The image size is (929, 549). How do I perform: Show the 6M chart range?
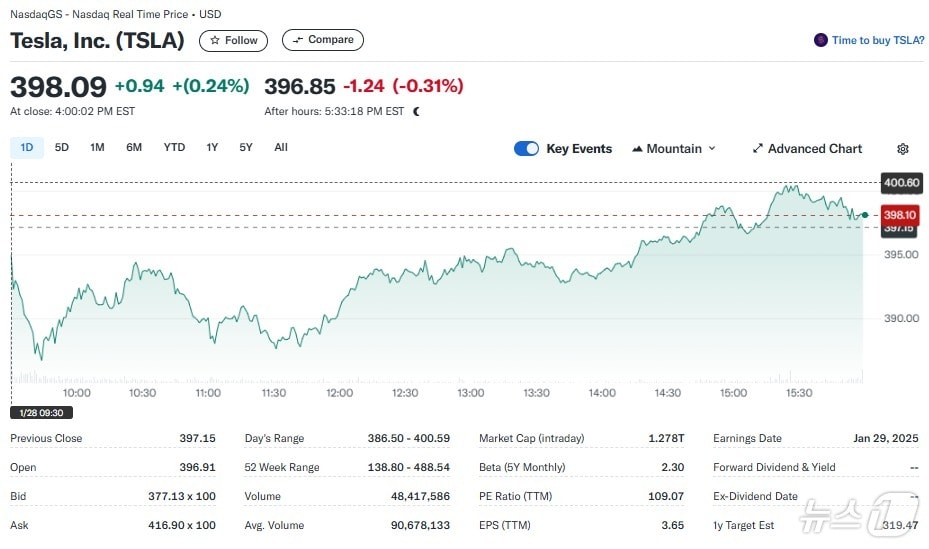[x=134, y=148]
